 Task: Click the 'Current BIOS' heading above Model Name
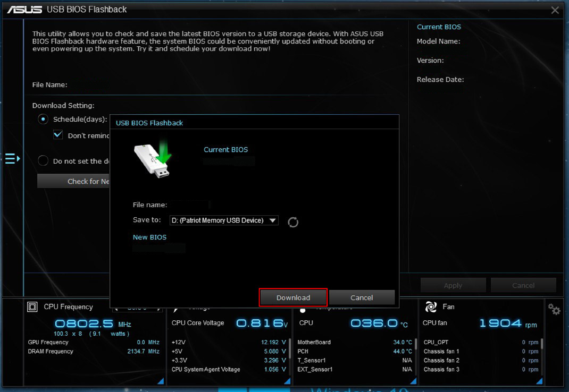click(x=439, y=27)
